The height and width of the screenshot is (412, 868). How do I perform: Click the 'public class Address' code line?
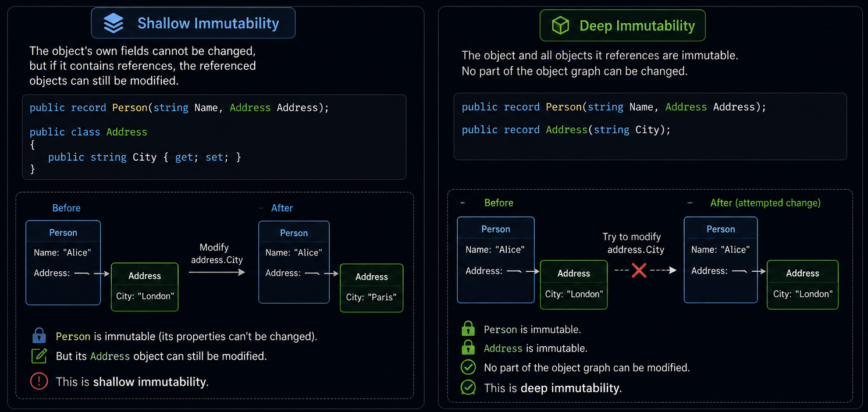[88, 132]
